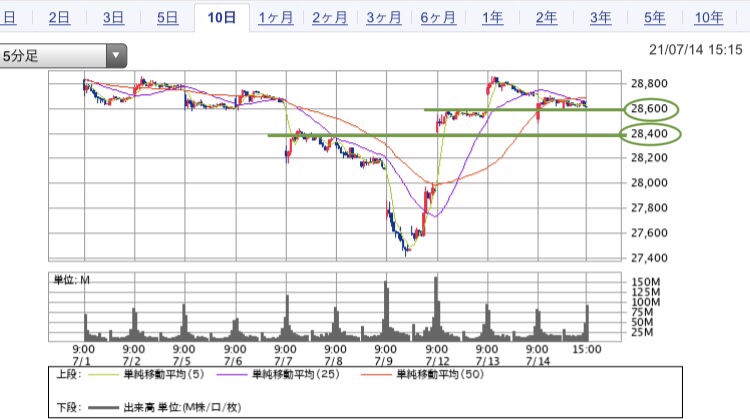750x419 pixels.
Task: Click the 7/2 date axis label
Action: pos(132,361)
